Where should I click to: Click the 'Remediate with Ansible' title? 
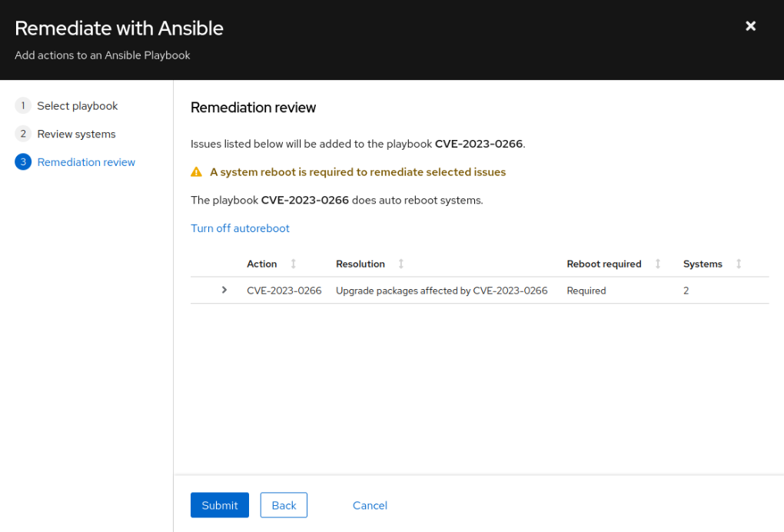click(119, 28)
